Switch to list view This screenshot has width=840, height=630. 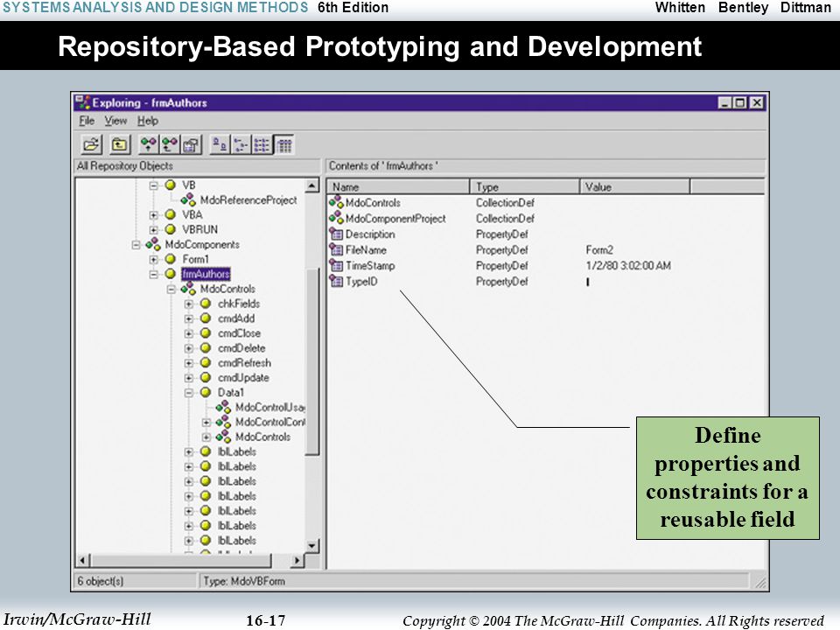[x=262, y=144]
